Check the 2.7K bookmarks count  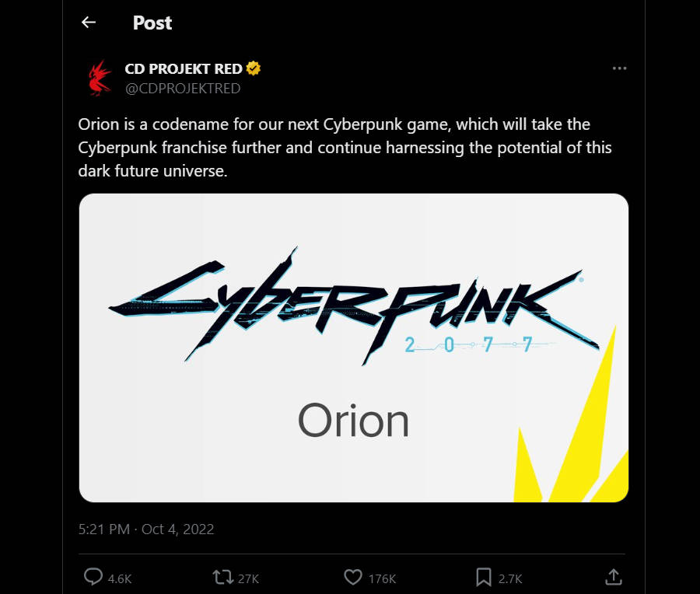click(511, 578)
